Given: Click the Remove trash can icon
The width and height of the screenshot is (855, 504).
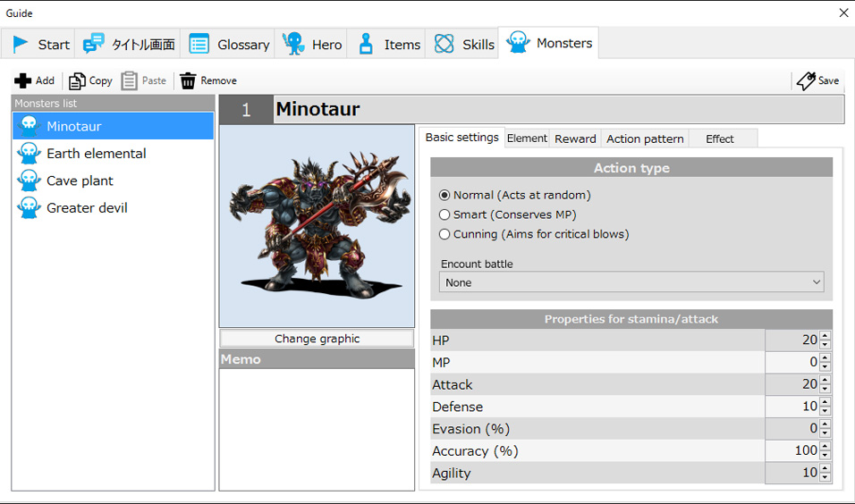Looking at the screenshot, I should pos(188,80).
